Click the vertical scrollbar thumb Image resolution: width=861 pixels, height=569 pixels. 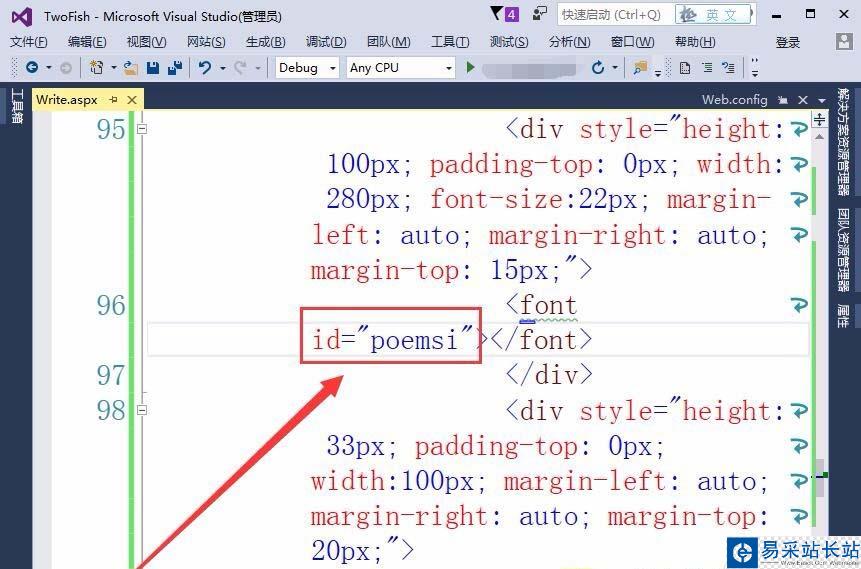[819, 478]
